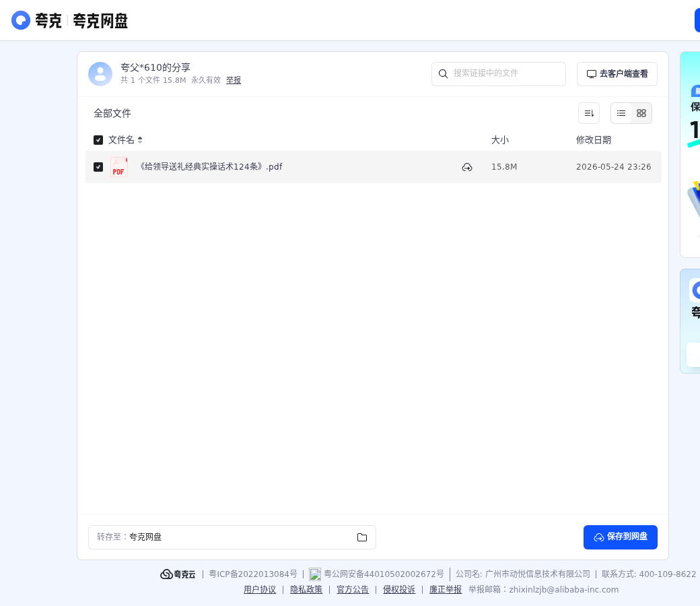
Task: Click the 全部文件 breadcrumb
Action: click(112, 113)
